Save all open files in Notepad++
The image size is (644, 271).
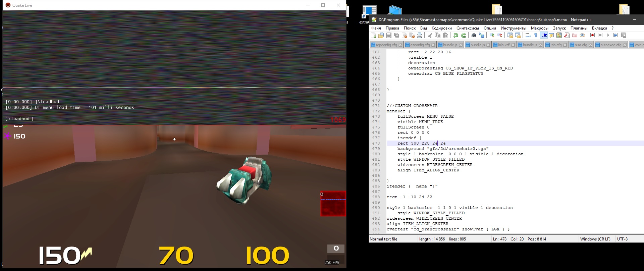coord(396,35)
